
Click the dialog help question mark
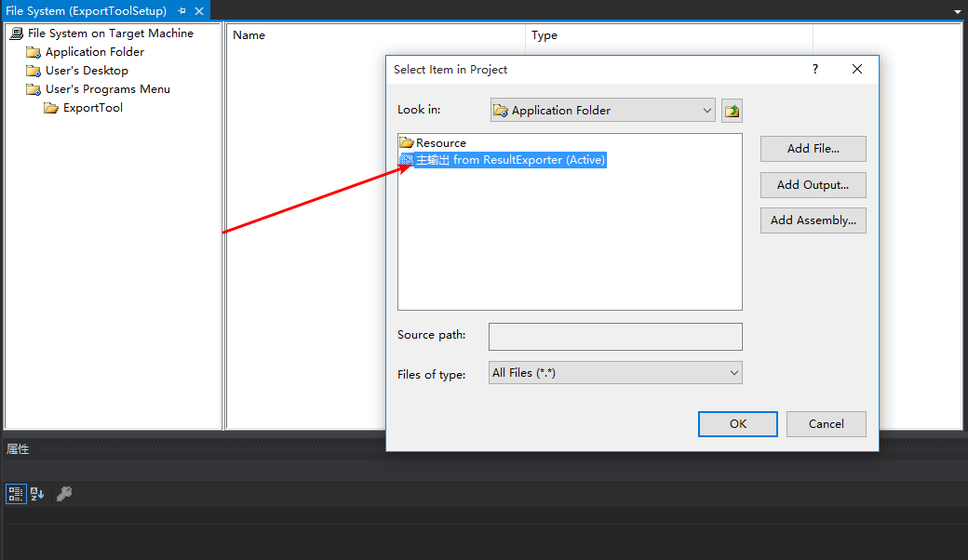tap(815, 69)
